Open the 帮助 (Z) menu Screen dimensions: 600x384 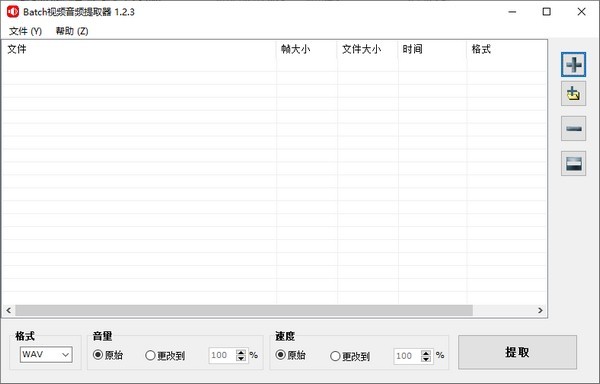coord(72,31)
